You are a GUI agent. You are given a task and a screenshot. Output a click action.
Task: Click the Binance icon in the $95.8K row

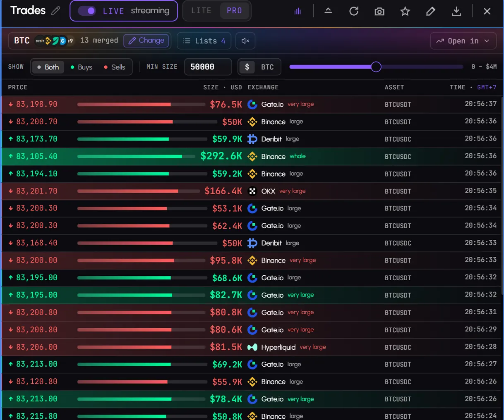pyautogui.click(x=252, y=260)
